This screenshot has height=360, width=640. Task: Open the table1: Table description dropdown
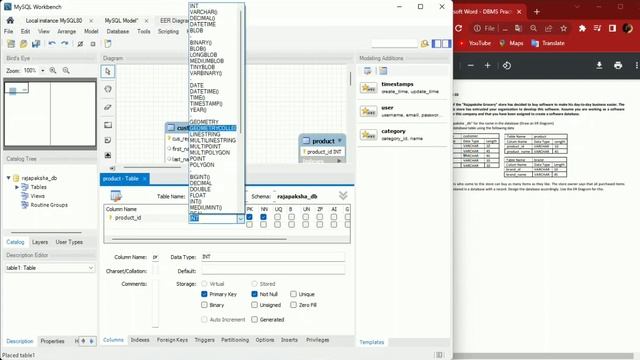[91, 268]
